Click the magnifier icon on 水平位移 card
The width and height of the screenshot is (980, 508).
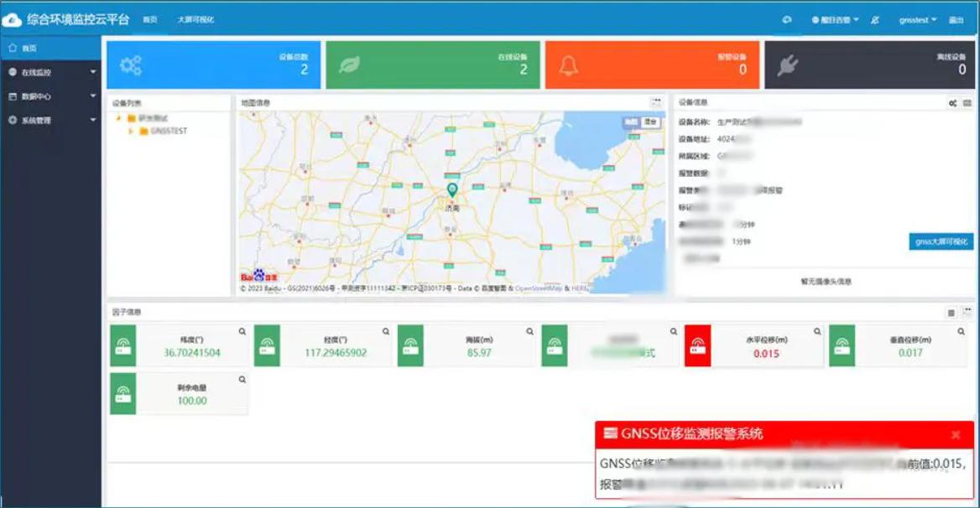[x=817, y=332]
